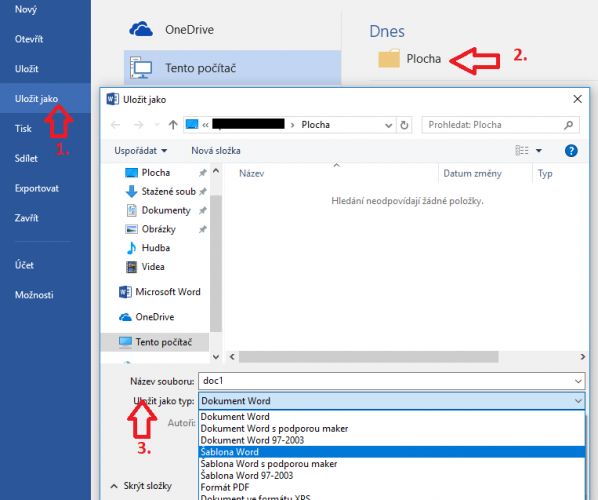Click the file list horizontal scrollbar thumb
598x500 pixels.
[368, 357]
